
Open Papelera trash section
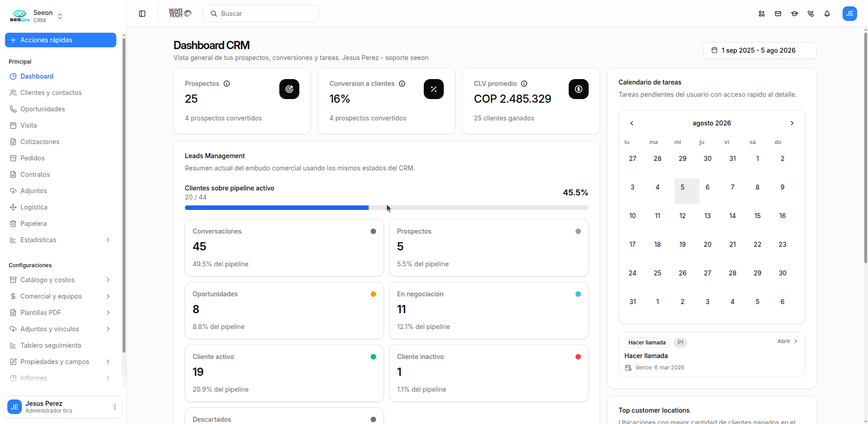(60, 224)
